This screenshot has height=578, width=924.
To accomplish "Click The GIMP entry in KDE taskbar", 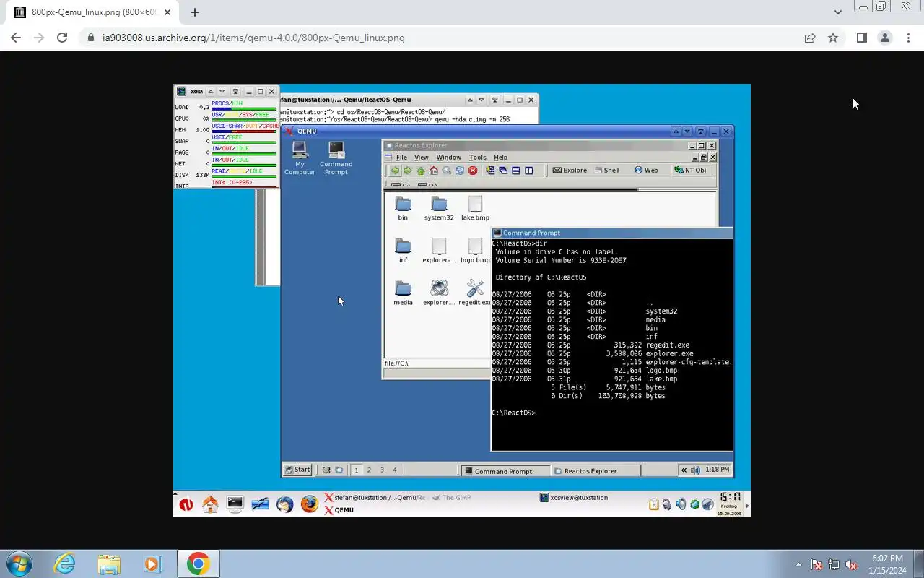I will pos(452,498).
